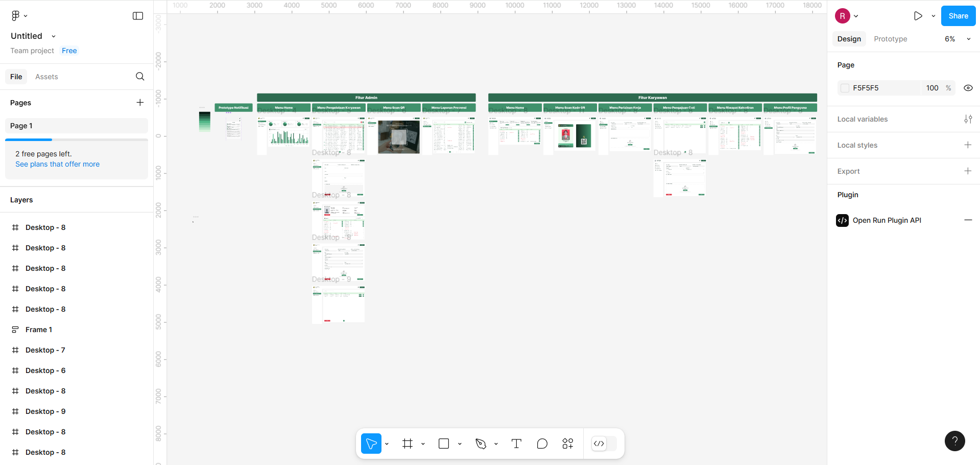980x465 pixels.
Task: Switch to the Prototype tab
Action: coord(890,39)
